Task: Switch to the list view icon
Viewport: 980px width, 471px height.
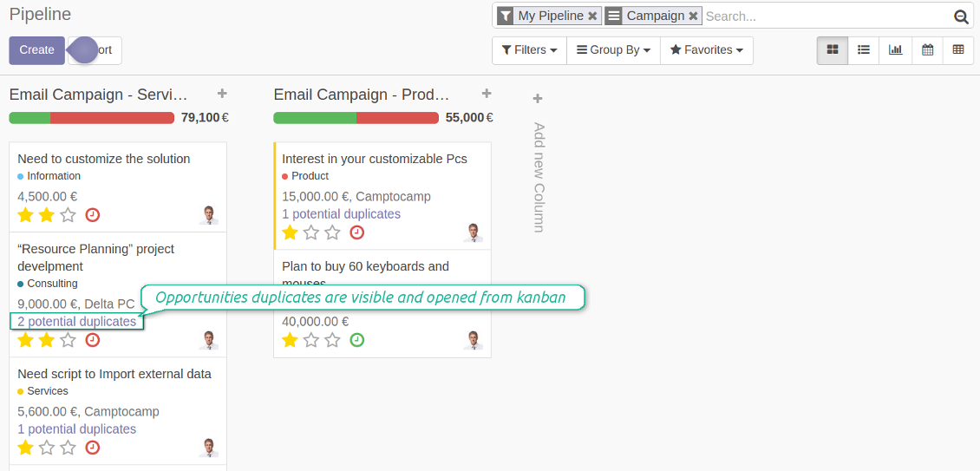Action: click(864, 50)
